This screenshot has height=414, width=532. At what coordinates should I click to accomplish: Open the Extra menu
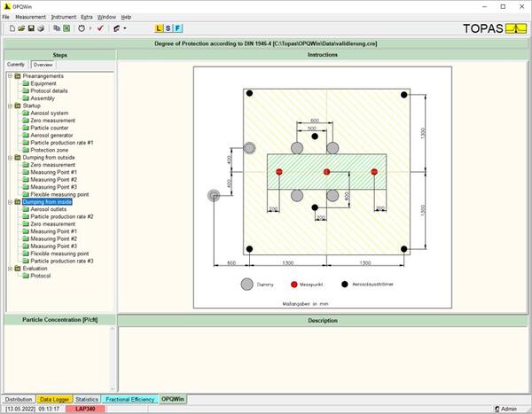click(x=87, y=17)
